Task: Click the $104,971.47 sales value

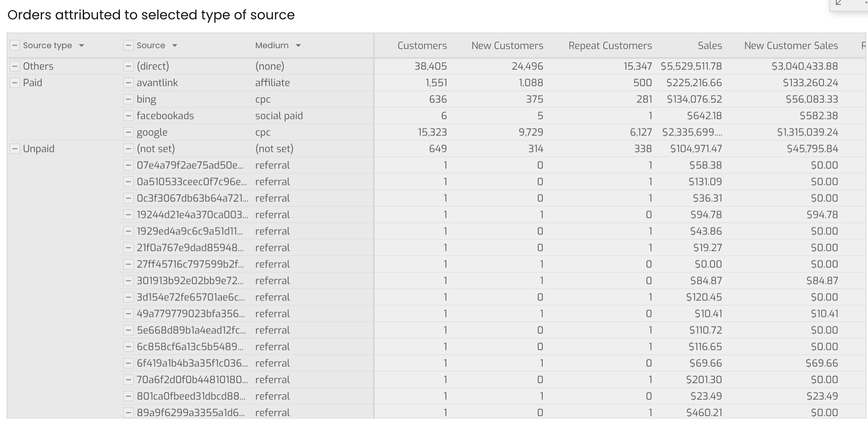Action: pos(696,148)
